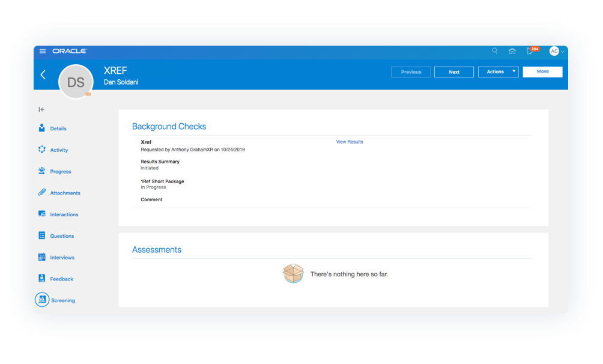Click the Details person icon
The height and width of the screenshot is (364, 603).
click(41, 128)
